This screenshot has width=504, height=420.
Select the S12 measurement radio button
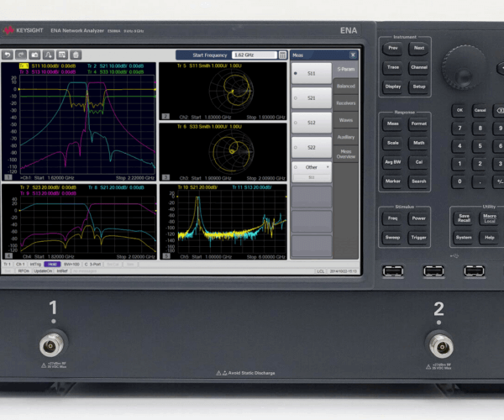tap(296, 123)
